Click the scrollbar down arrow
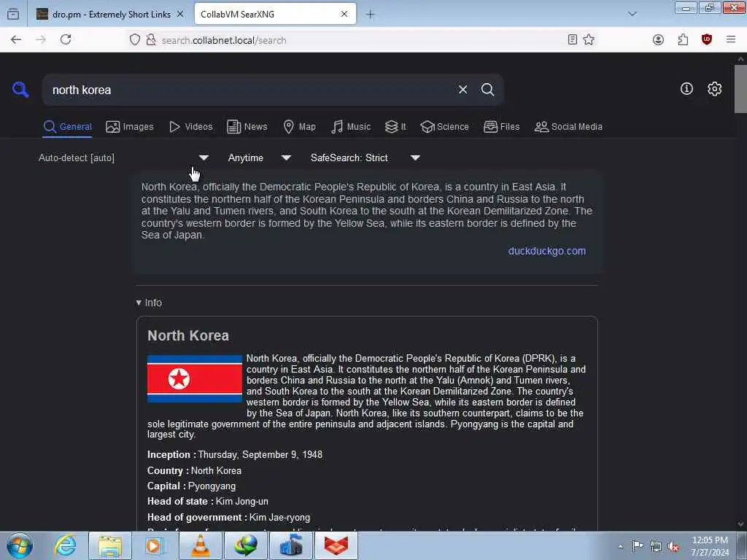Viewport: 747px width, 560px height. [x=741, y=524]
